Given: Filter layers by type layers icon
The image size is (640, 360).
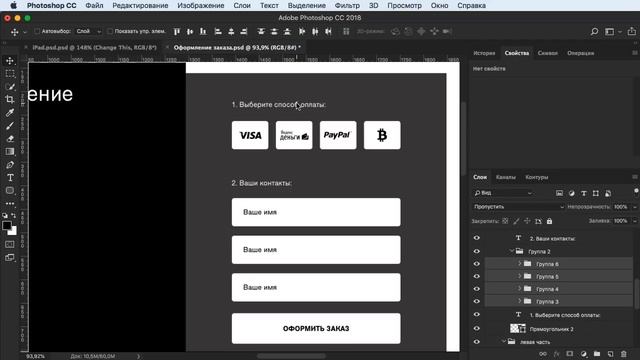Looking at the screenshot, I should (x=584, y=193).
